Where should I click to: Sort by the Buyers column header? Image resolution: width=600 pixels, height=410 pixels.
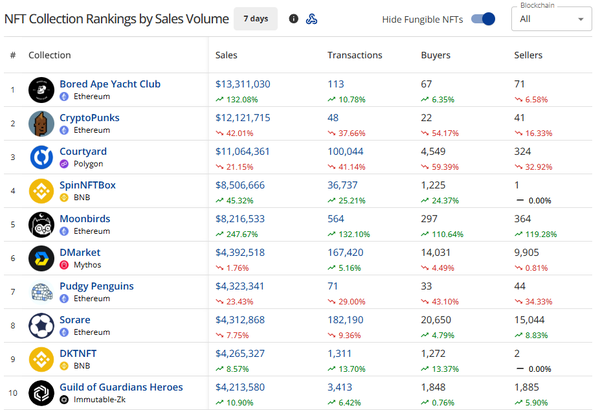pyautogui.click(x=435, y=55)
